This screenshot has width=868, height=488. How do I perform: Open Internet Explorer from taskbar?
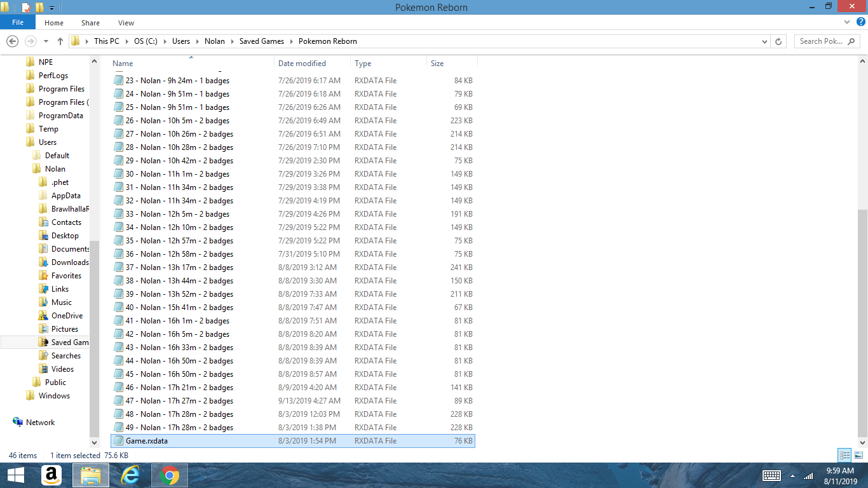coord(130,475)
